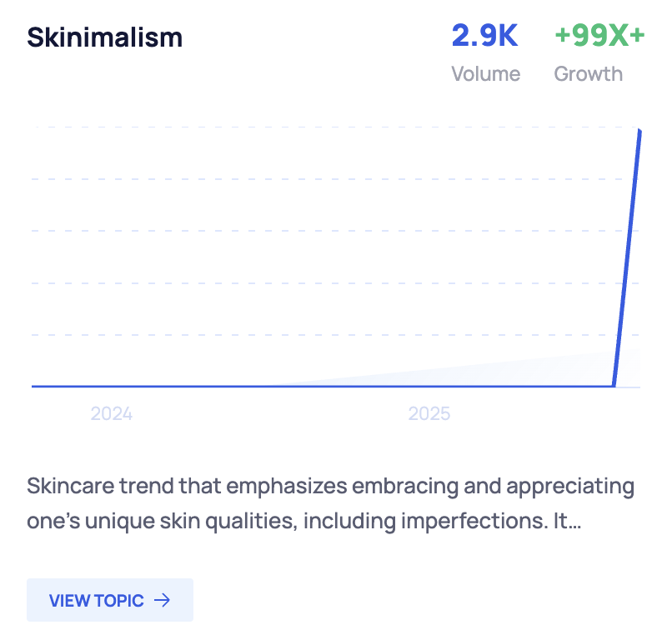Click the +99X+ growth value
This screenshot has height=635, width=672.
point(599,36)
